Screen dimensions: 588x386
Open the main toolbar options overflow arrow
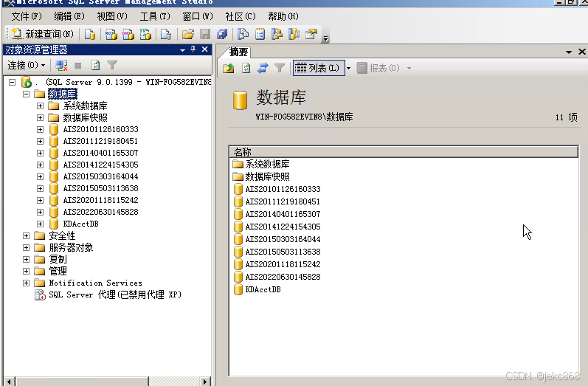[x=325, y=38]
